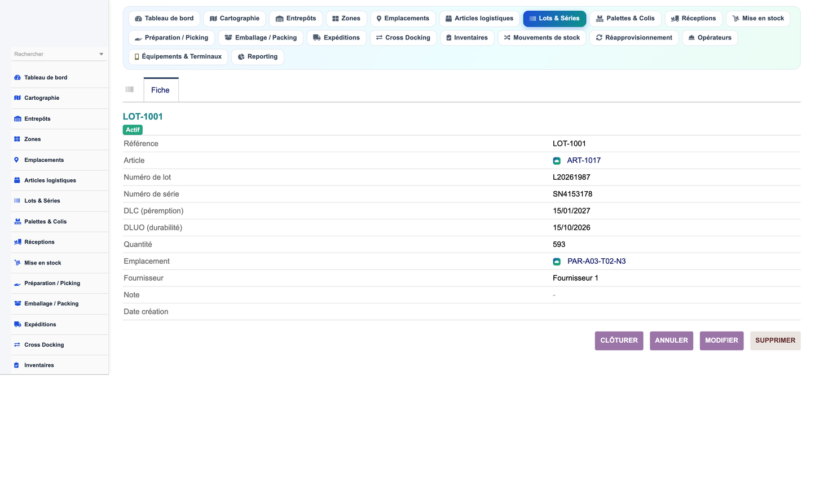Open Emplacements in top navigation

pyautogui.click(x=403, y=19)
